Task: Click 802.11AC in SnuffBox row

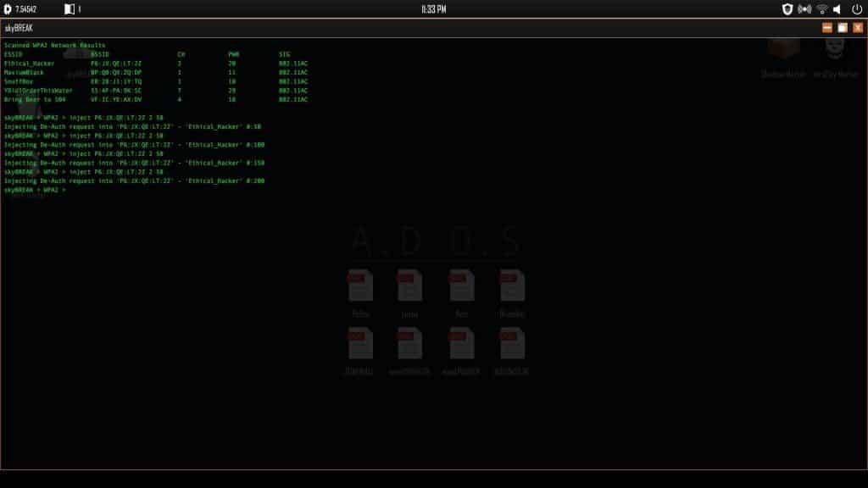Action: click(292, 81)
